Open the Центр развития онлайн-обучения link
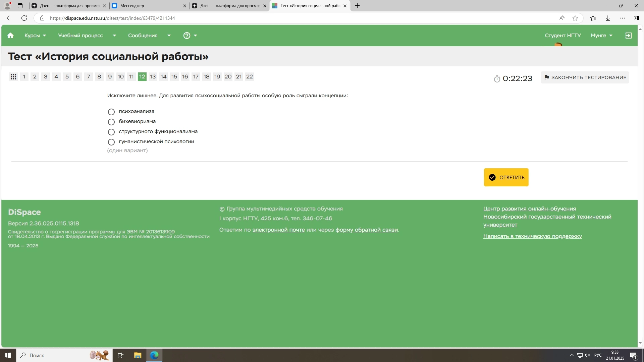 point(530,209)
